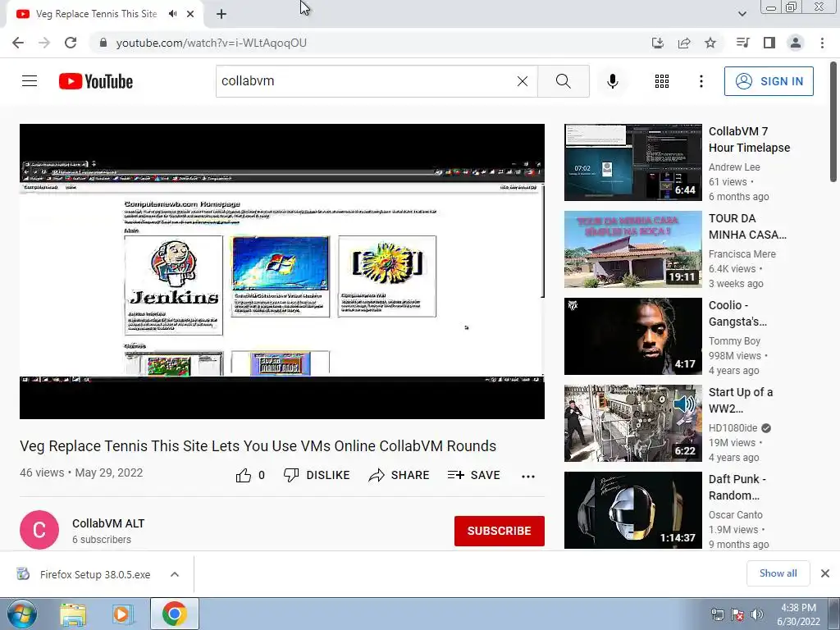Close the downloads bar

pos(825,573)
